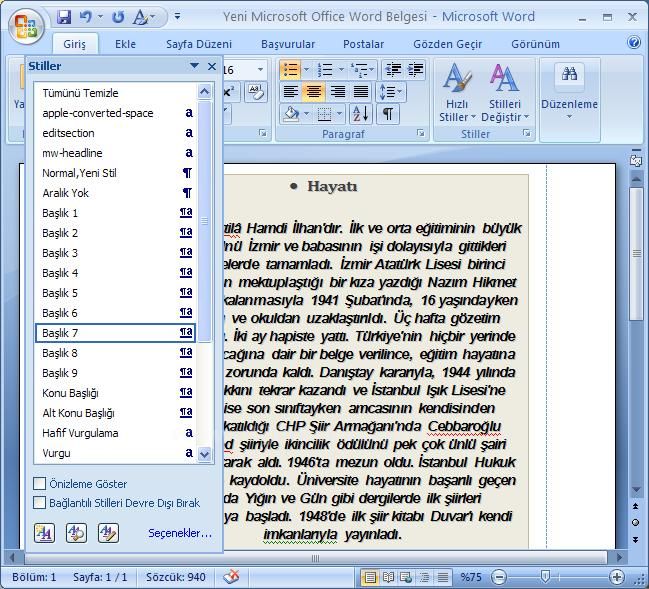Adjust the zoom slider handle
The image size is (649, 589).
pyautogui.click(x=546, y=577)
